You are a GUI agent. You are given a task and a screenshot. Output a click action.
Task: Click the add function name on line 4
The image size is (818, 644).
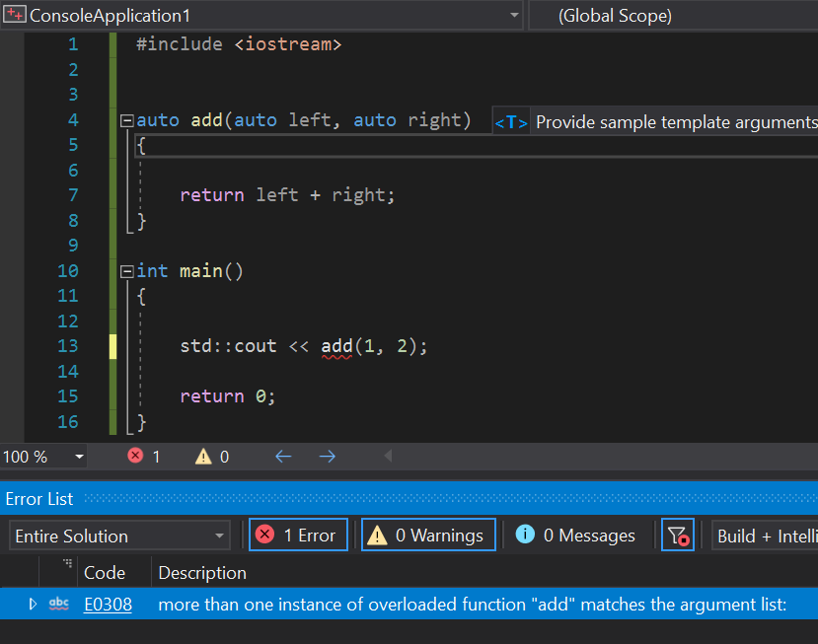click(206, 120)
